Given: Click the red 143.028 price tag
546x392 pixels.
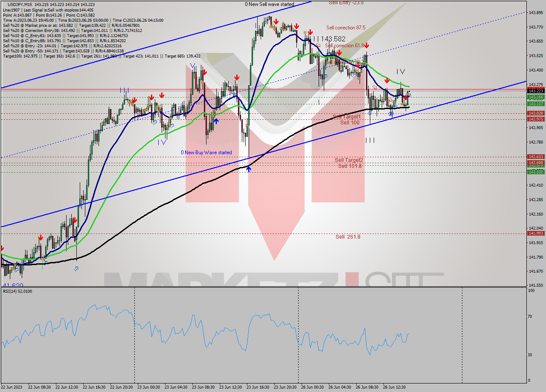Looking at the screenshot, I should (x=536, y=113).
